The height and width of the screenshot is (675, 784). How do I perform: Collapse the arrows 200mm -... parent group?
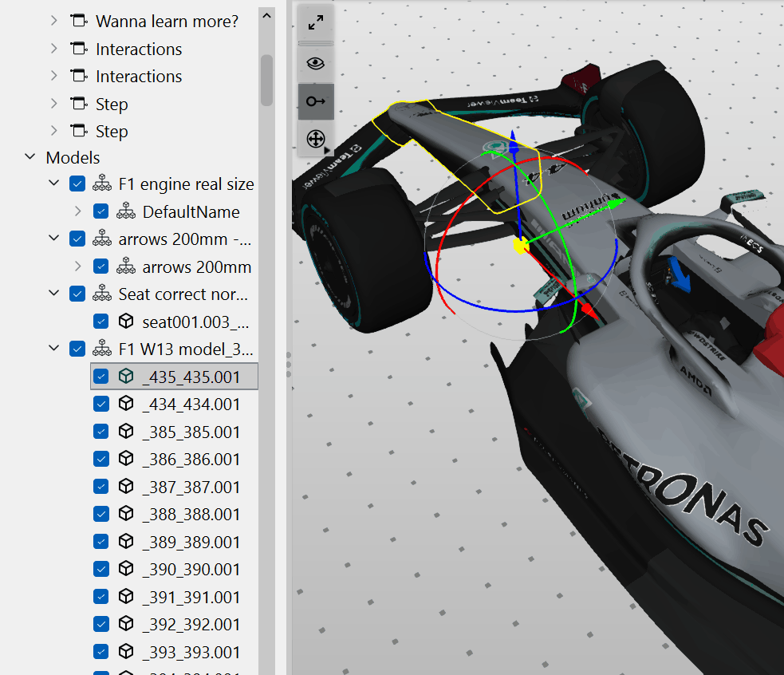coord(53,238)
